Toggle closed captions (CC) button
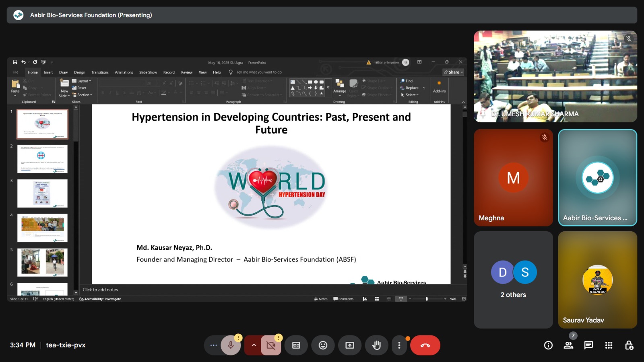 coord(296,345)
